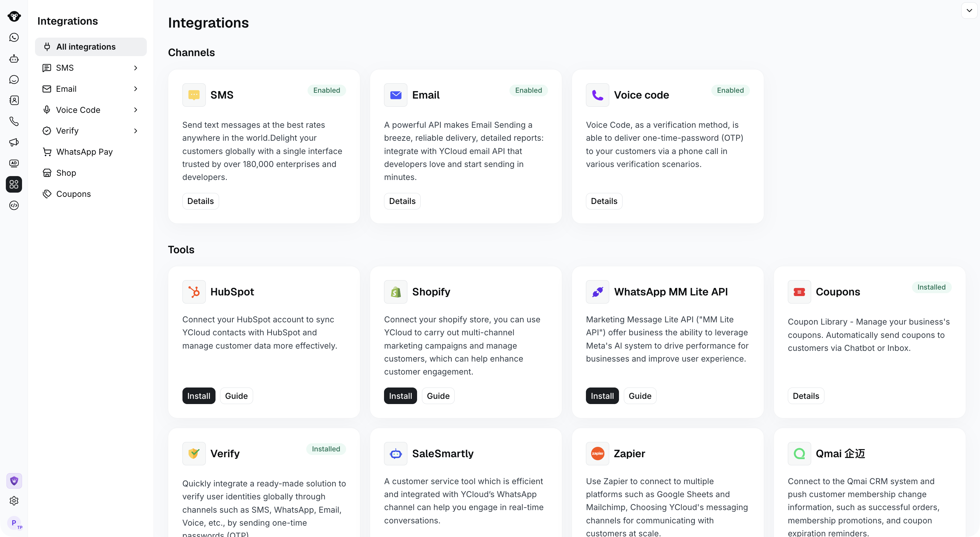Click the Zapier orange logo icon
The width and height of the screenshot is (980, 537).
pos(597,454)
